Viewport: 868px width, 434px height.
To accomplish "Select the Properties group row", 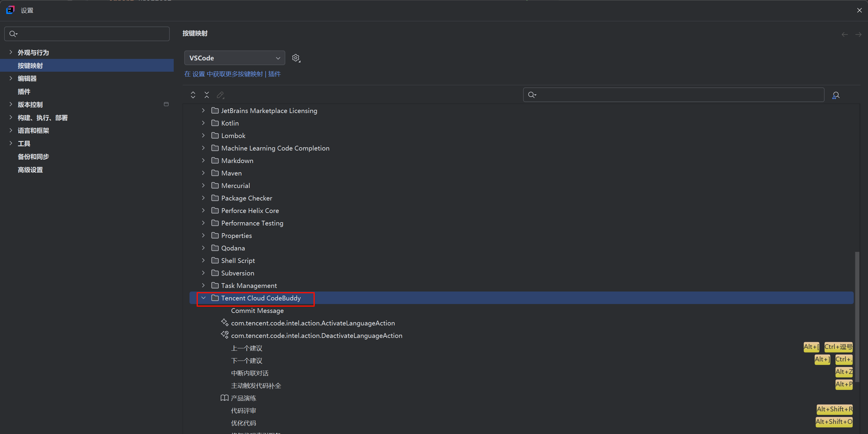I will pos(521,235).
